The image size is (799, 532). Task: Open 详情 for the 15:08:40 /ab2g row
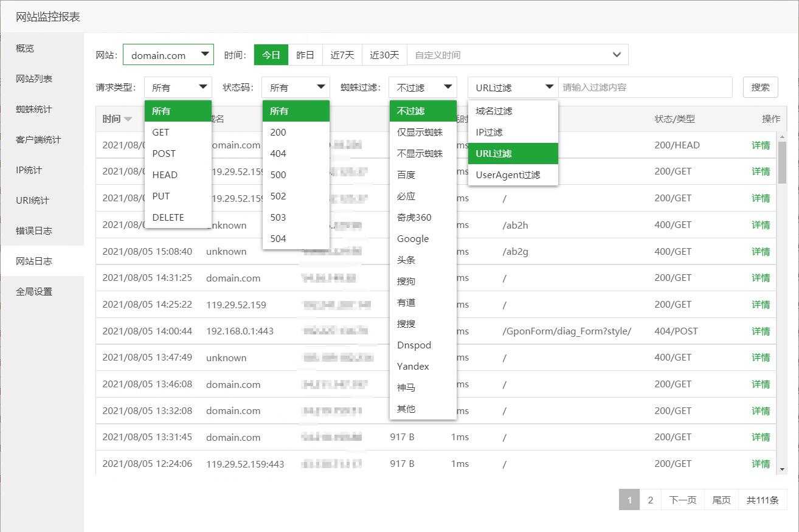point(761,252)
